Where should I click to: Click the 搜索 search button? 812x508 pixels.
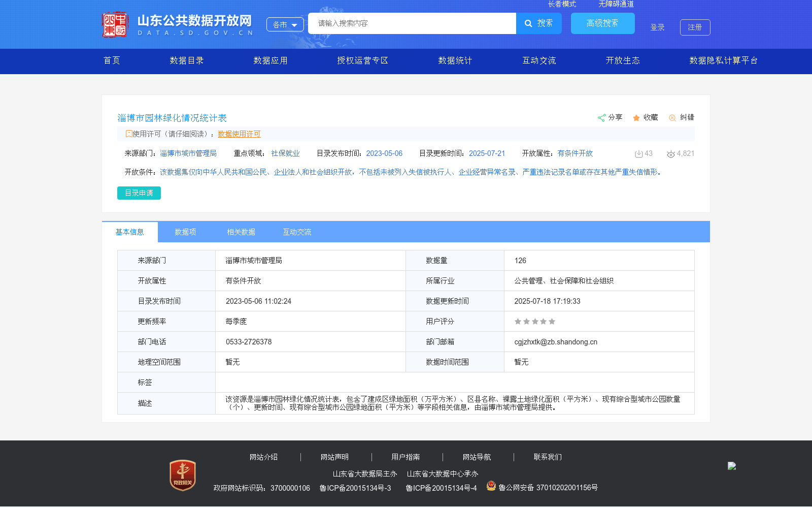coord(539,23)
